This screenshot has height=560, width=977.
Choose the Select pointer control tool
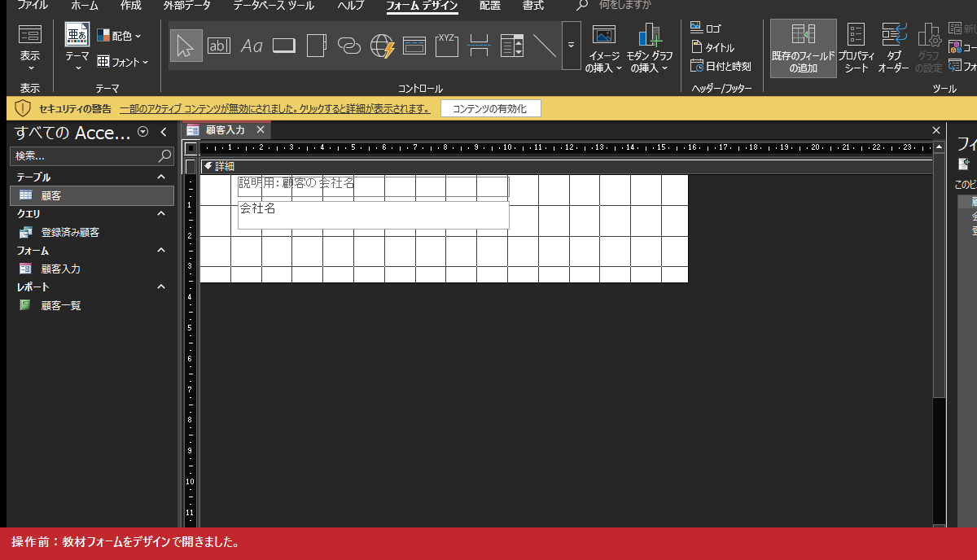tap(186, 46)
